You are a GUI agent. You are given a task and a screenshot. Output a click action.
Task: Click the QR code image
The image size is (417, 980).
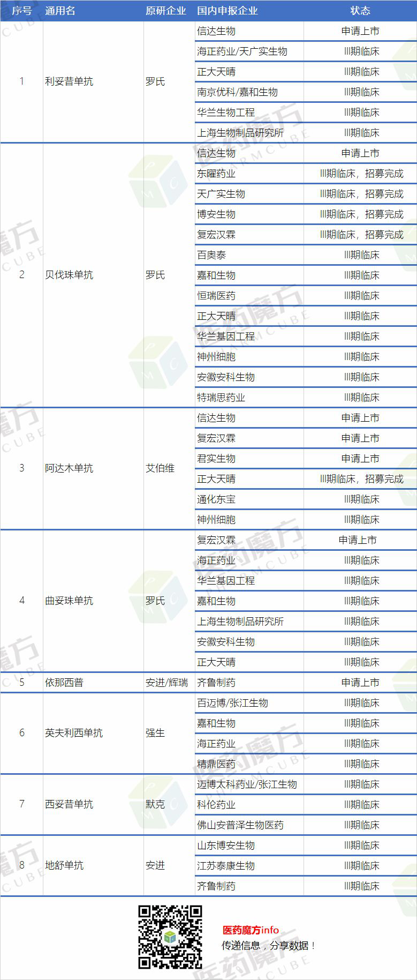click(170, 937)
